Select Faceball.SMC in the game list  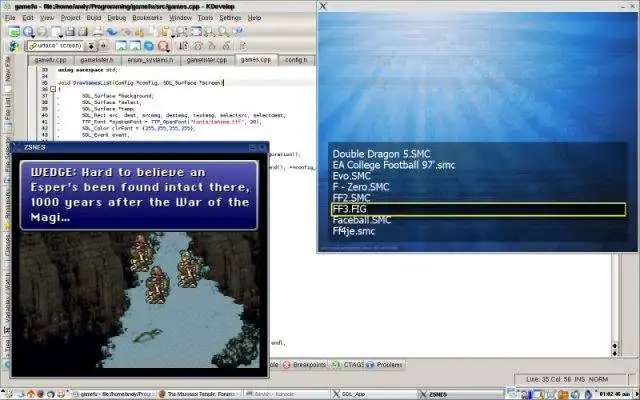click(362, 220)
